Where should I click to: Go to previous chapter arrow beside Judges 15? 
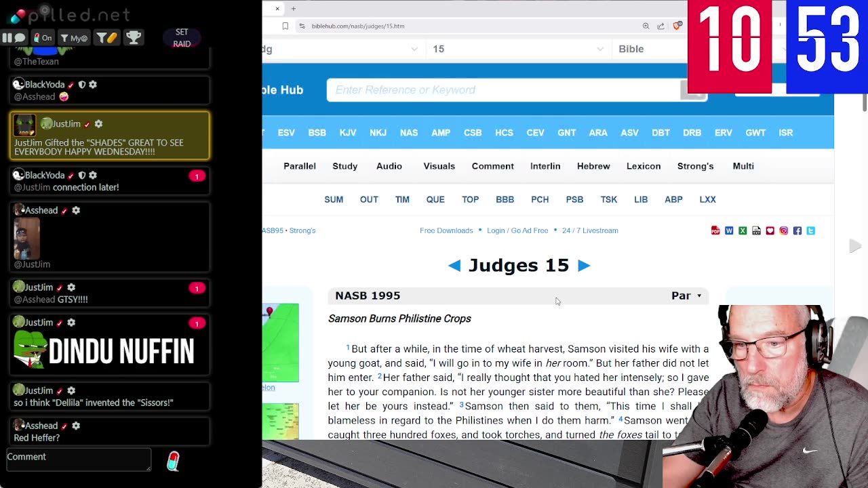(x=454, y=266)
